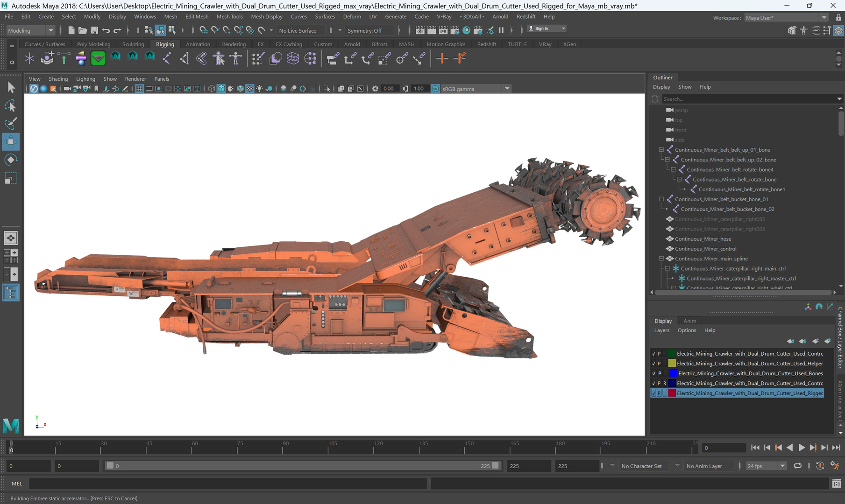Open the Script Editor icon
Viewport: 845px width, 504px height.
[836, 483]
